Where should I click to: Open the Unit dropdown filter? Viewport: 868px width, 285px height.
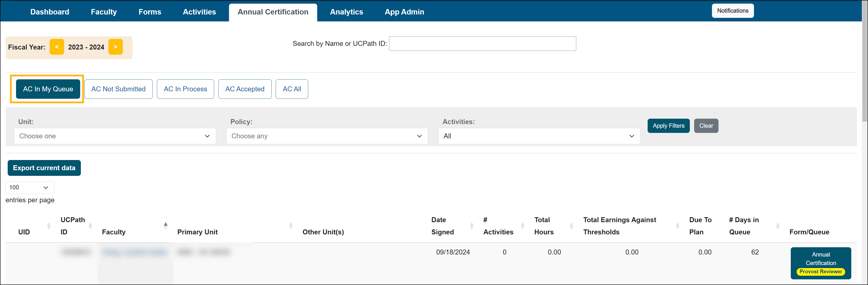[x=114, y=136]
